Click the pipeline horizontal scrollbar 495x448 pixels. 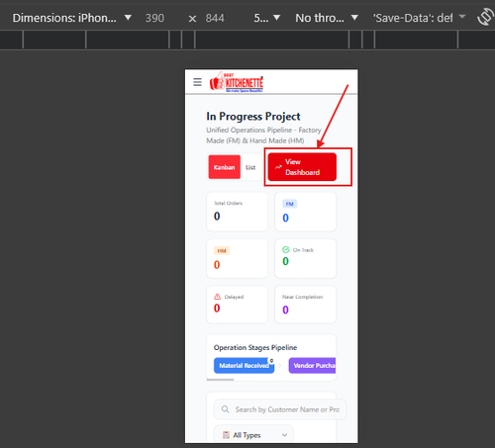click(x=220, y=380)
